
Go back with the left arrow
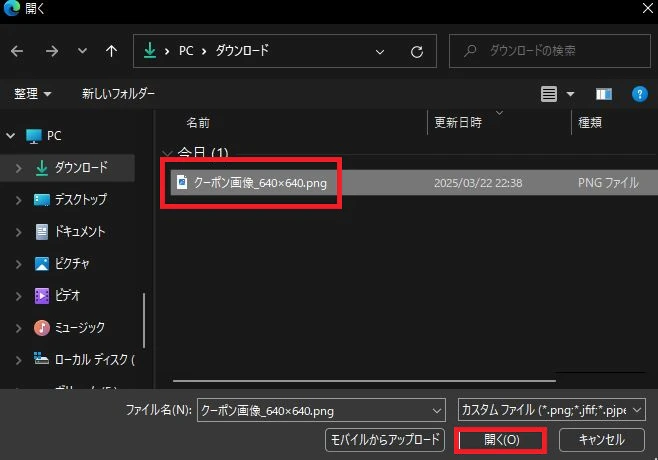(17, 51)
